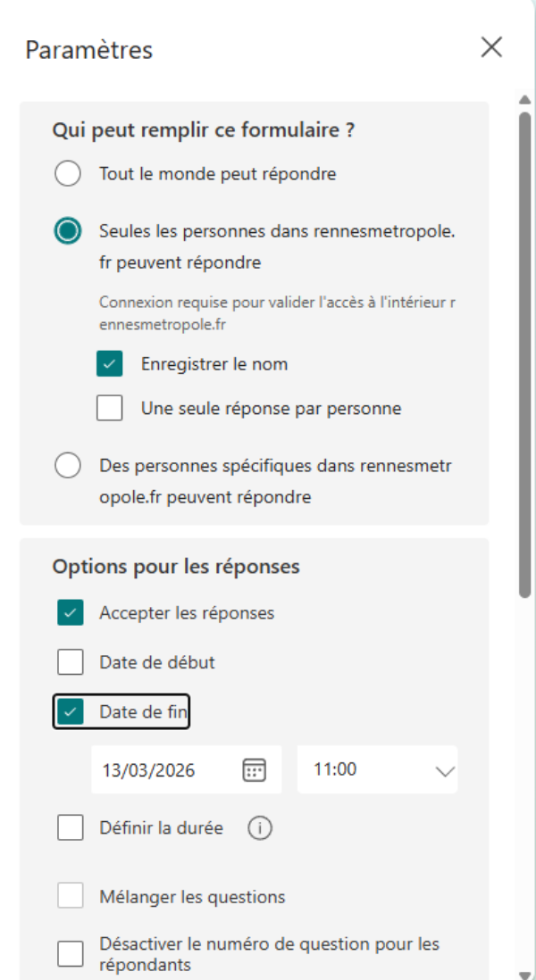The height and width of the screenshot is (980, 536).
Task: Check the "Définir la durée" box
Action: [x=71, y=828]
